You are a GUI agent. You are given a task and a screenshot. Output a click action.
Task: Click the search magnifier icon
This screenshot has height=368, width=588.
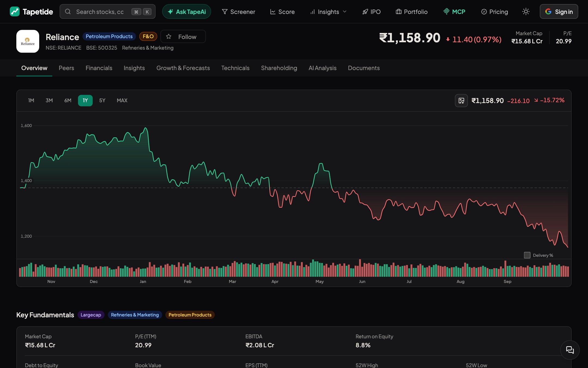[x=68, y=11]
